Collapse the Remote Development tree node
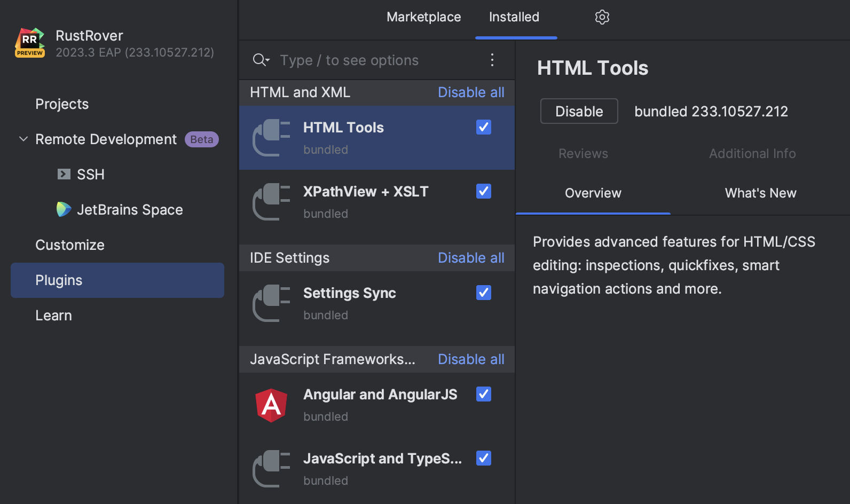 [x=23, y=139]
